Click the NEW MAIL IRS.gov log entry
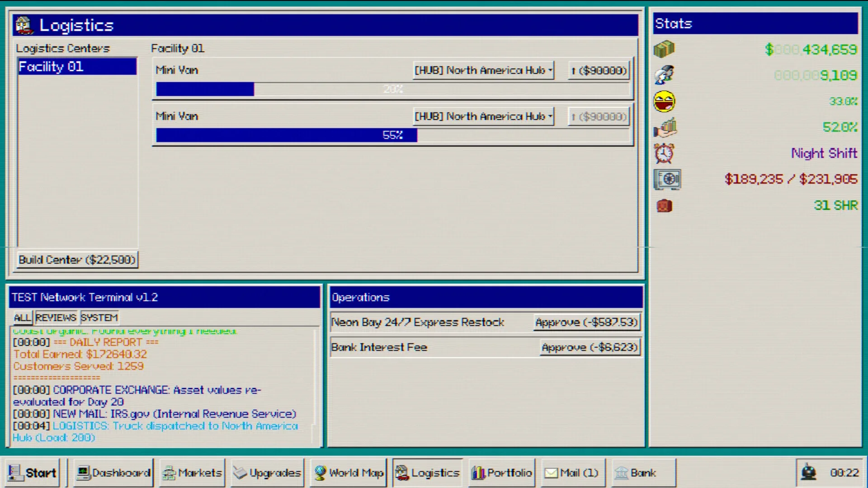Viewport: 868px width, 488px height. (x=155, y=414)
